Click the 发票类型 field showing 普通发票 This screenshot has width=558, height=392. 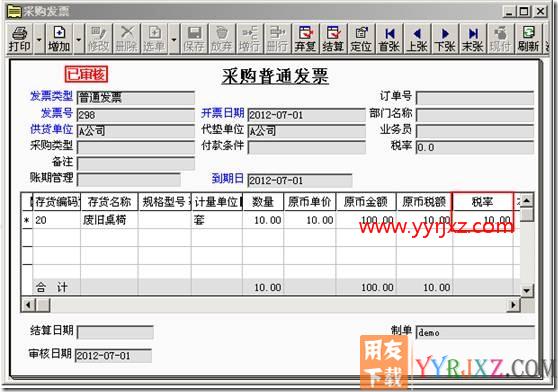[x=136, y=98]
